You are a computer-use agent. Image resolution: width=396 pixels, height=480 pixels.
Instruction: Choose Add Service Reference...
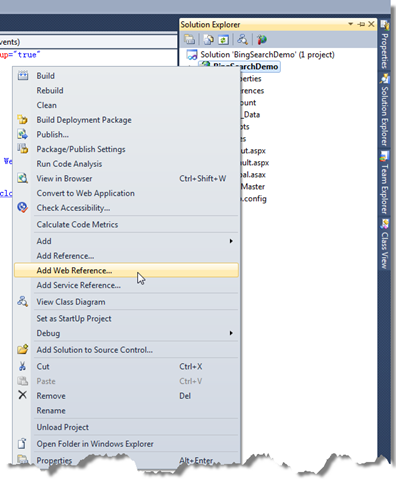[x=126, y=285]
